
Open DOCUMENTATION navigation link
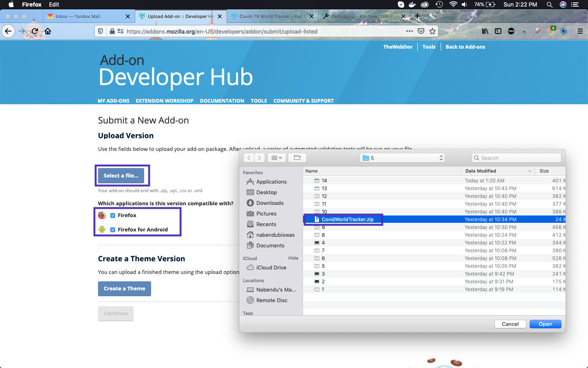222,101
